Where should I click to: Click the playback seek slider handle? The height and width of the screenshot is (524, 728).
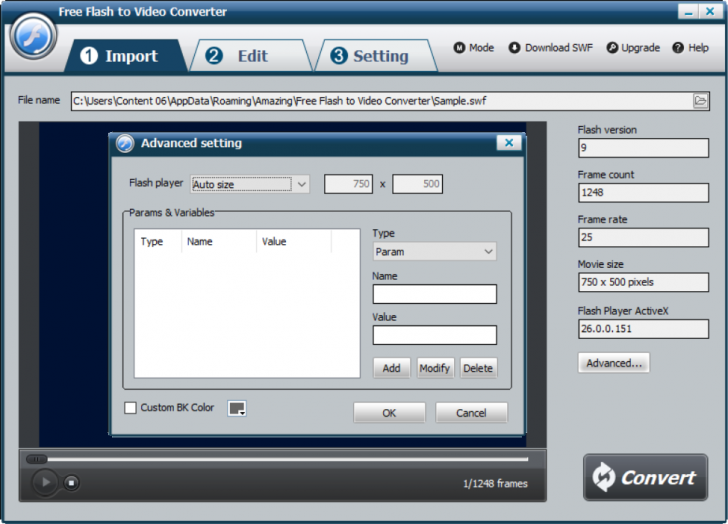click(x=36, y=459)
